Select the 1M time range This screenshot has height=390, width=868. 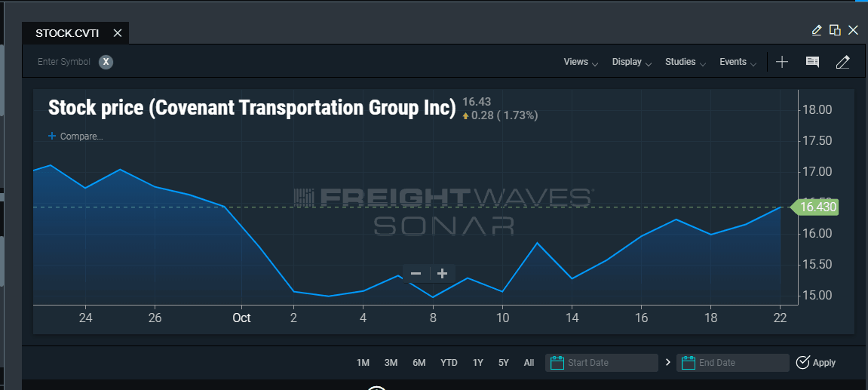point(363,363)
